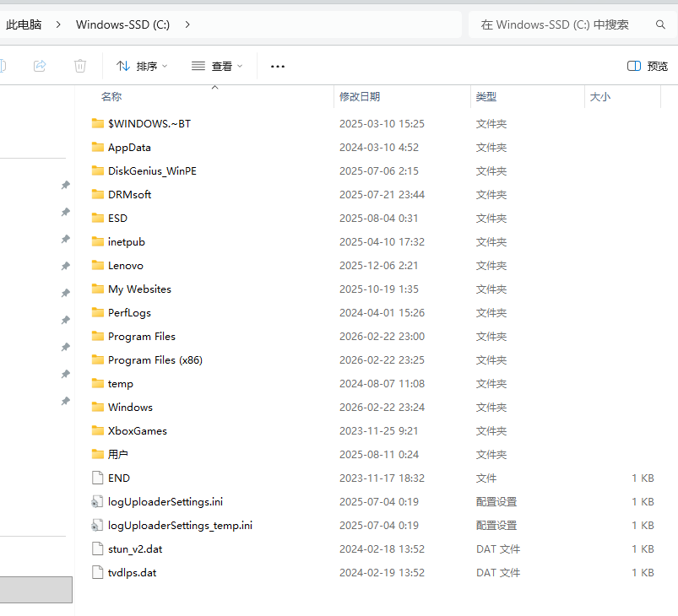
Task: Open the 查看 view dropdown
Action: (217, 66)
